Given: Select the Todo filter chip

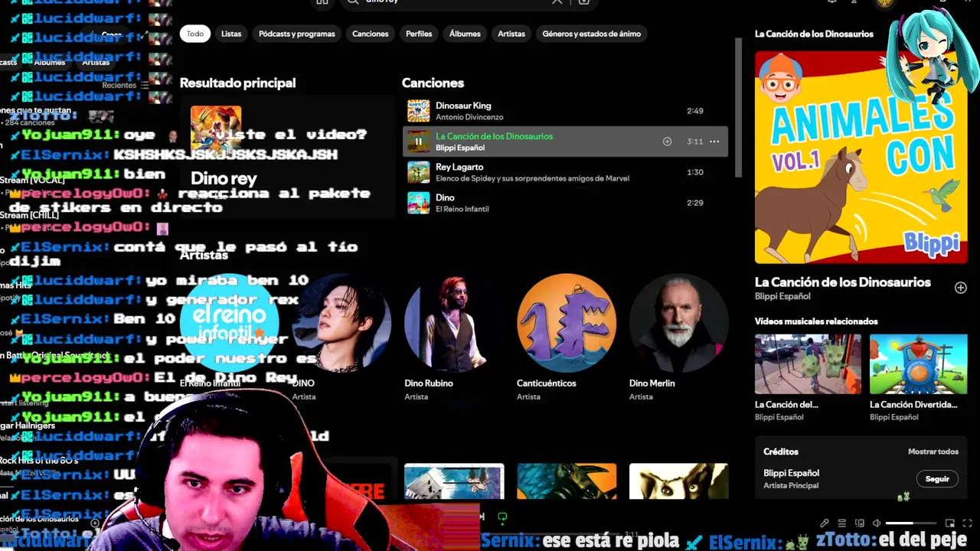Looking at the screenshot, I should [x=195, y=34].
